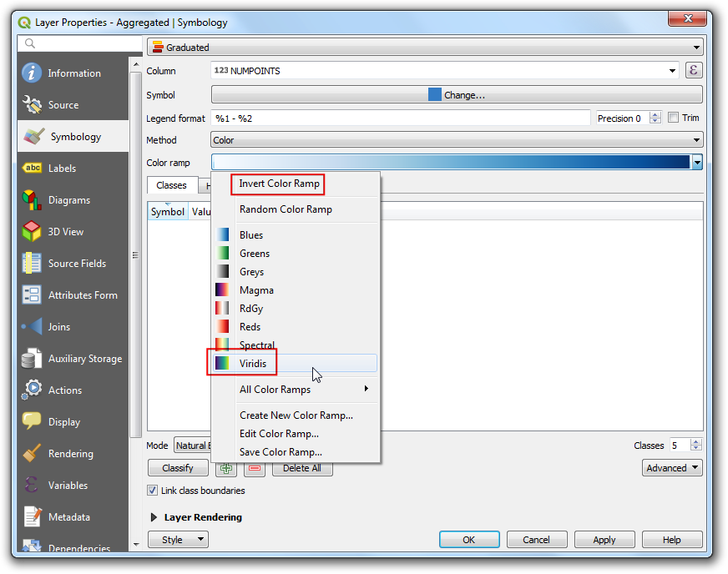
Task: Expand All Color Ramps submenu
Action: pyautogui.click(x=296, y=389)
